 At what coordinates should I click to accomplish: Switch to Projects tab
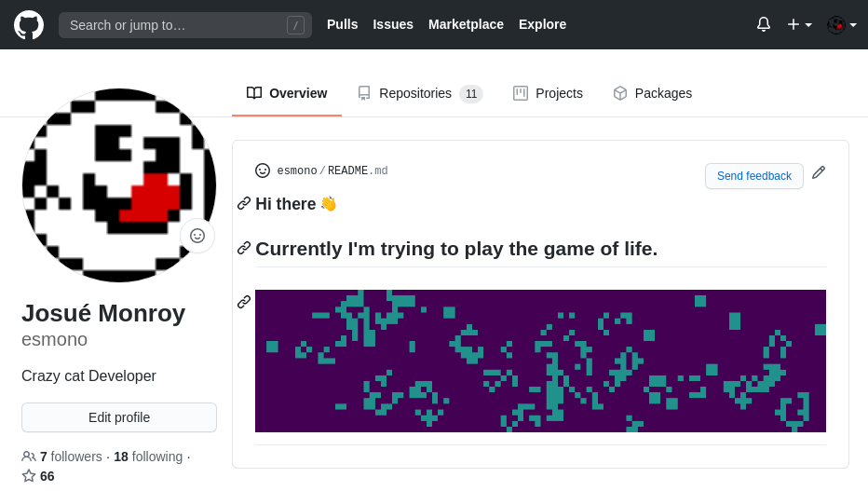[548, 93]
